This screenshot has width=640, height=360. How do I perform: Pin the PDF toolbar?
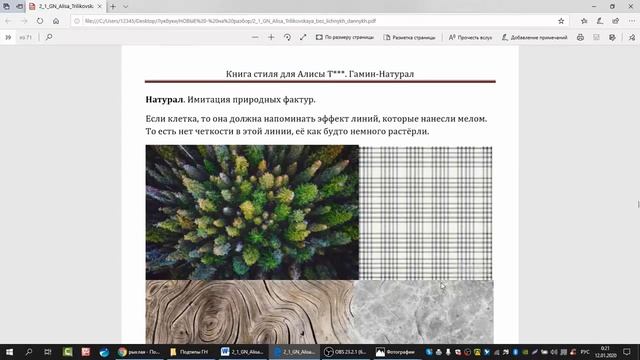tap(632, 37)
